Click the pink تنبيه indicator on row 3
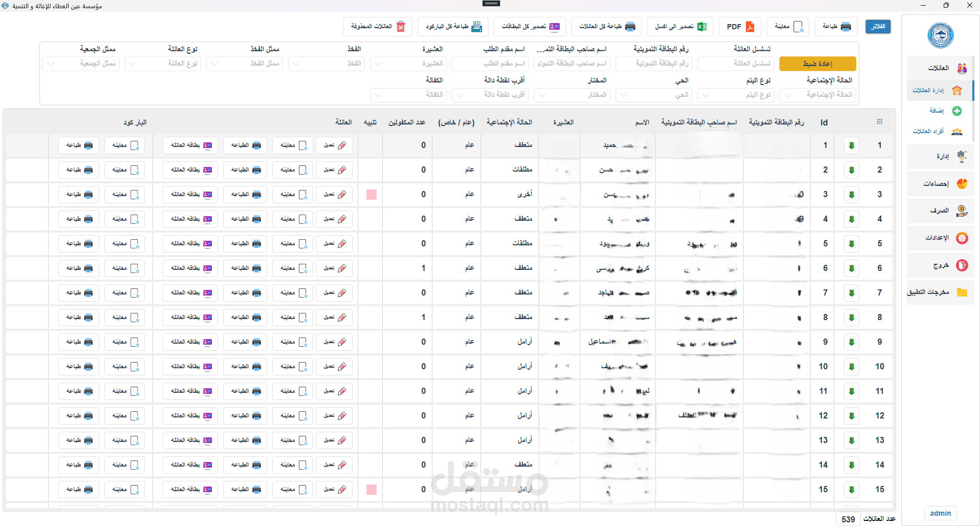Image resolution: width=980 pixels, height=526 pixels. point(371,195)
